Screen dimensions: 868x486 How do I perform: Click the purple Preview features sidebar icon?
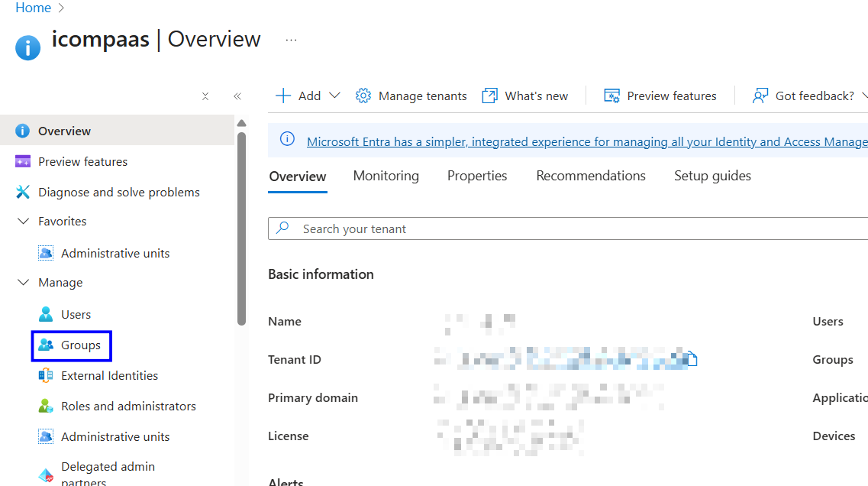click(x=23, y=161)
